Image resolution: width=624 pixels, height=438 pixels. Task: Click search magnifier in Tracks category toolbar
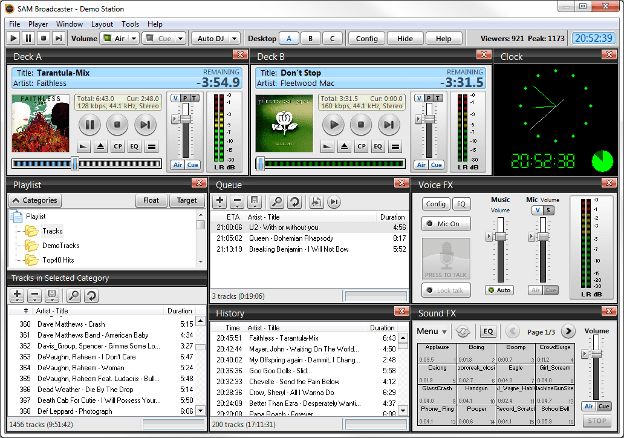[74, 296]
